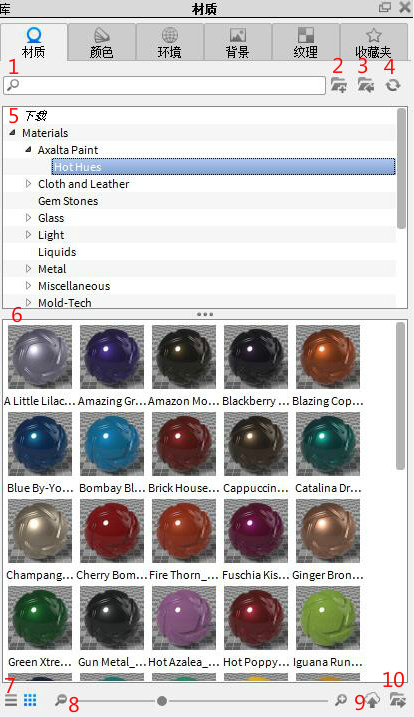Open the 材质 materials tab

pos(34,43)
